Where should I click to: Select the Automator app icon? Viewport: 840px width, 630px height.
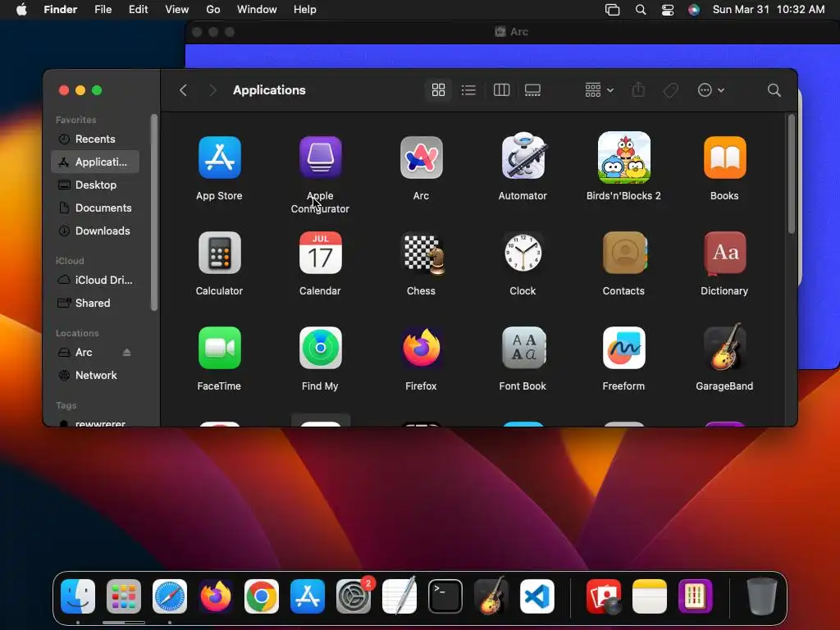pos(523,157)
